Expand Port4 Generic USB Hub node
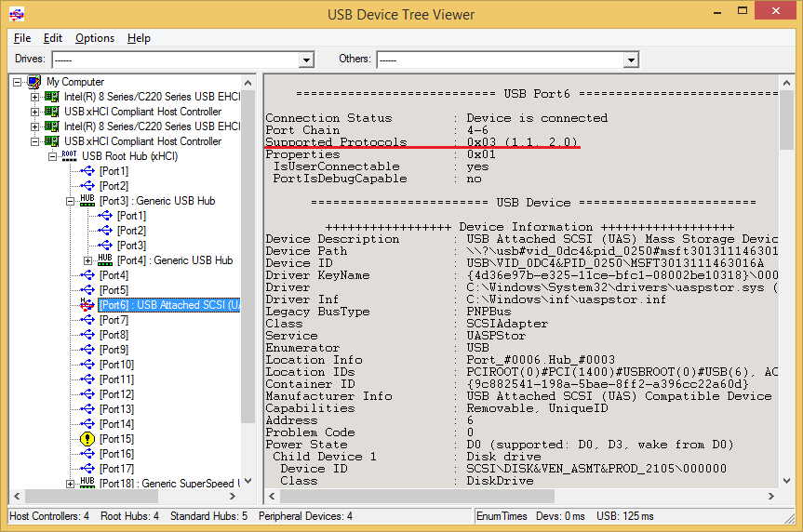This screenshot has width=803, height=532. click(x=88, y=260)
